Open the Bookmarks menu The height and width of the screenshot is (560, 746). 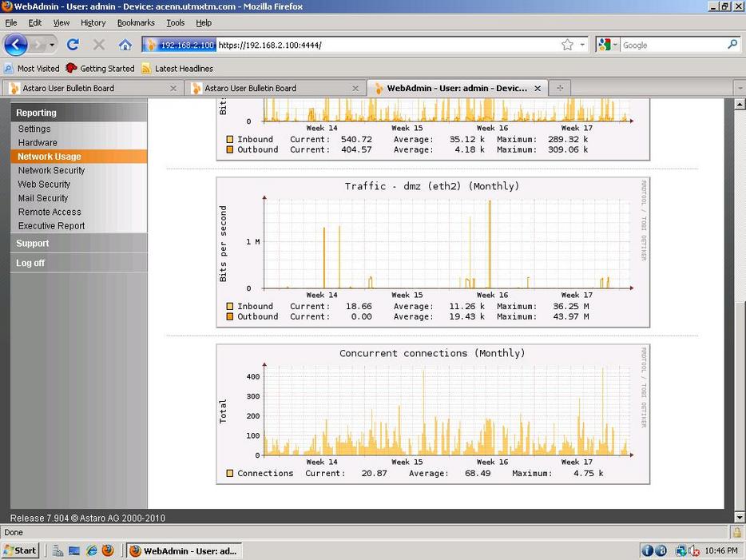(136, 23)
